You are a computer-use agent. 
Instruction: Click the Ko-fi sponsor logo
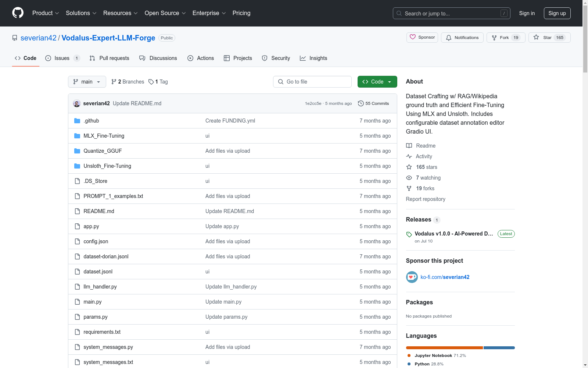coord(412,277)
